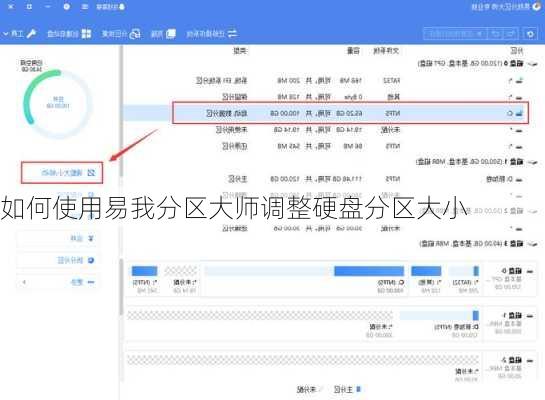Click the pending operations box in toolbar
Viewport: 545px width, 400px height.
point(456,34)
